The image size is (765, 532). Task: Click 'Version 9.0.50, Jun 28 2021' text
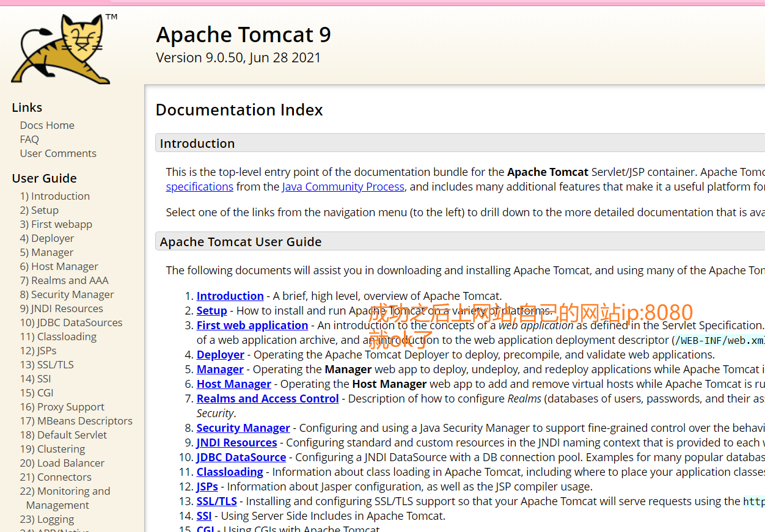[238, 57]
